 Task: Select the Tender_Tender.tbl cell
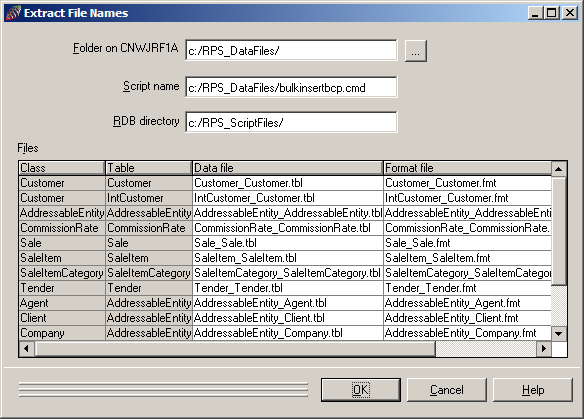[288, 288]
